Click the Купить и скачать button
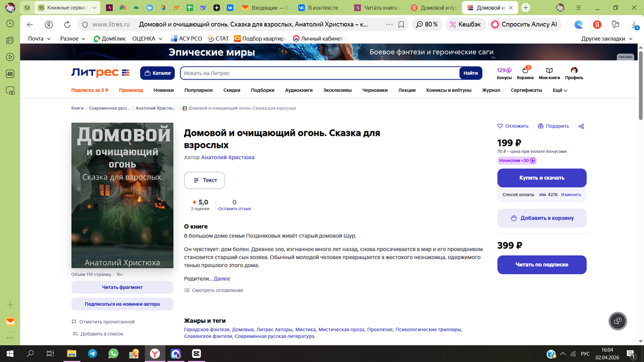644x362 pixels. pyautogui.click(x=541, y=178)
